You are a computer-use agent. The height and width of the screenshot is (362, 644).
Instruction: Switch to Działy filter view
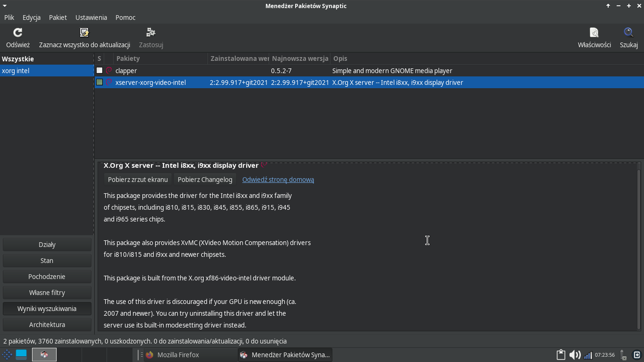point(47,244)
